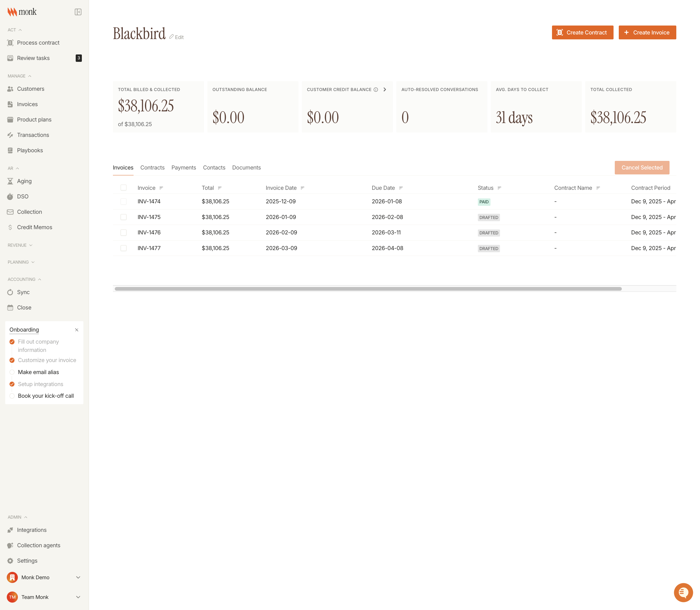
Task: Edit the Blackbird customer name
Action: point(176,37)
